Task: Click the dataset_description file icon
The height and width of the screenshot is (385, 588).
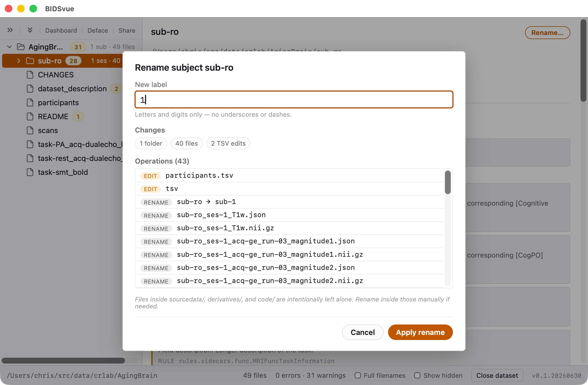Action: click(30, 89)
